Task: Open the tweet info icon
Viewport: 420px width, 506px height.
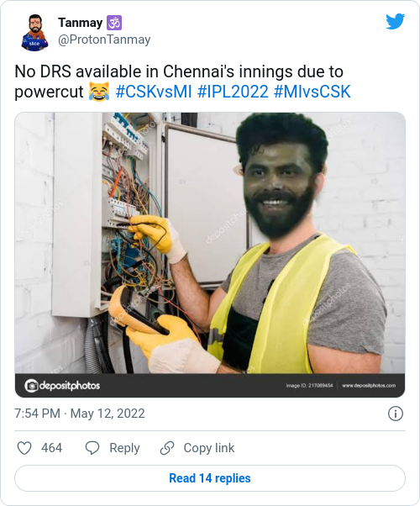Action: [396, 414]
